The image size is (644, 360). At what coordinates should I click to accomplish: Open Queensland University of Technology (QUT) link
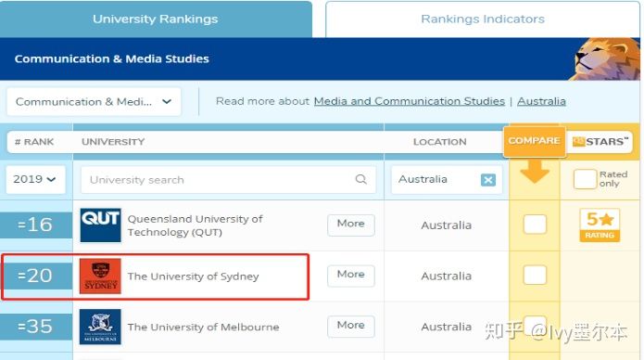[196, 225]
